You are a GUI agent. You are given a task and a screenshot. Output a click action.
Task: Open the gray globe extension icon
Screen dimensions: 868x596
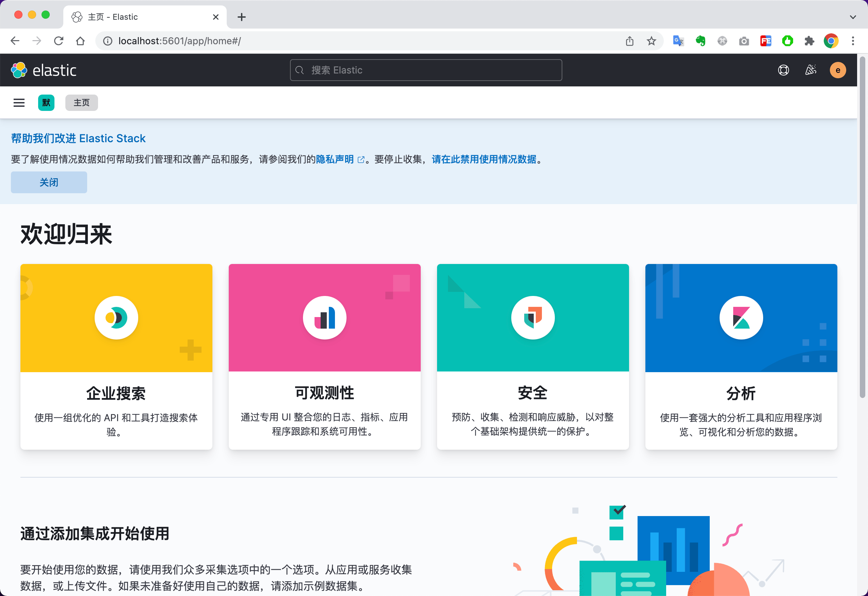[722, 41]
